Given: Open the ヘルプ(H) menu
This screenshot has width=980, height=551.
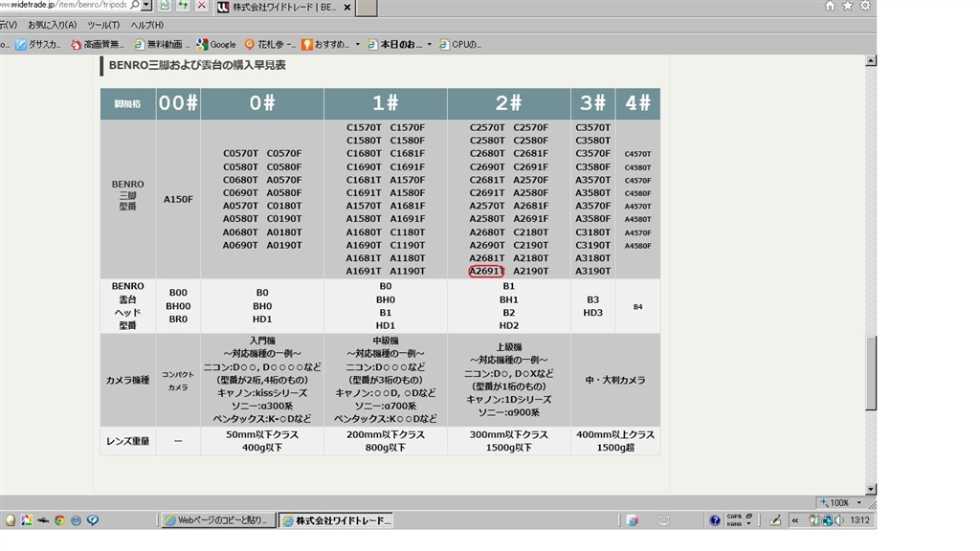Looking at the screenshot, I should 146,25.
